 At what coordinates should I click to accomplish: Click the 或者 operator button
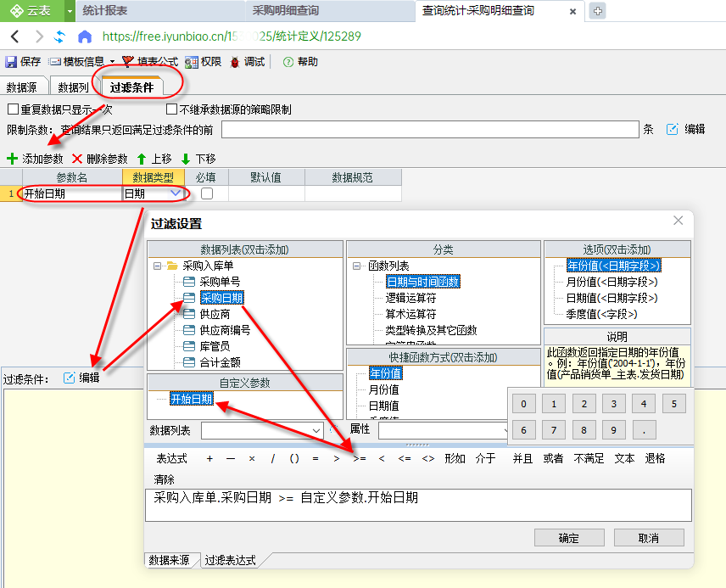pos(553,459)
